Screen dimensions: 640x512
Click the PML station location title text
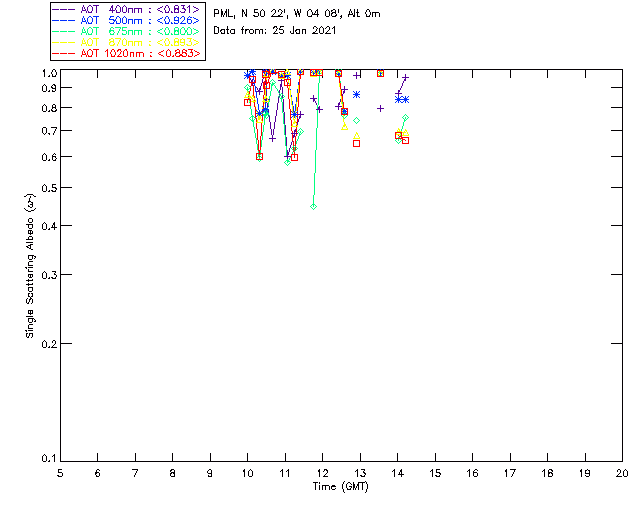(297, 14)
